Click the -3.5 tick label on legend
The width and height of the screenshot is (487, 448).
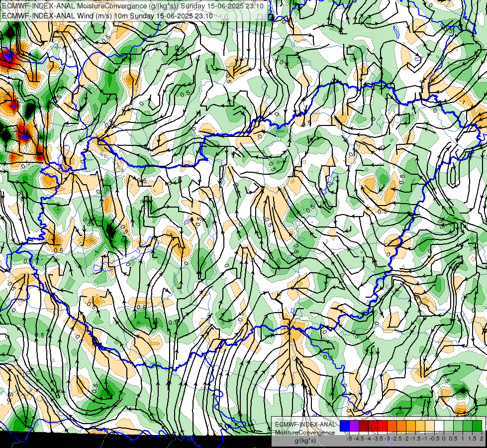(378, 439)
